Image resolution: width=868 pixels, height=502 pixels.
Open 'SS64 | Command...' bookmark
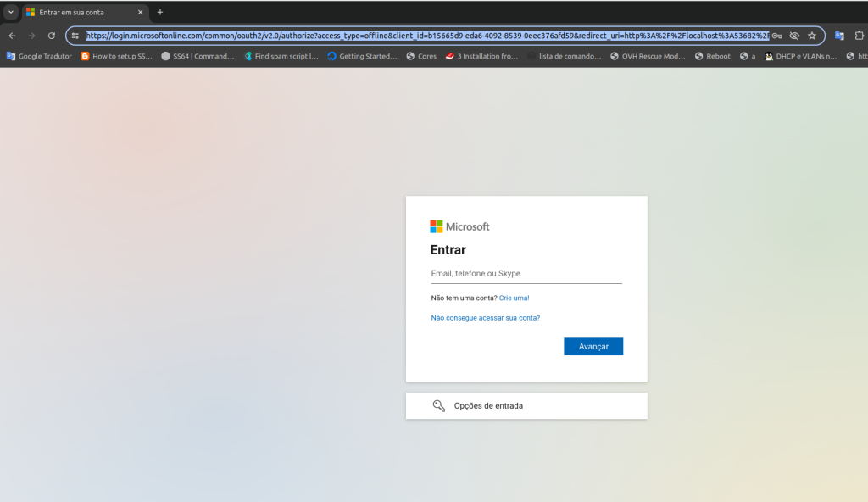(198, 56)
